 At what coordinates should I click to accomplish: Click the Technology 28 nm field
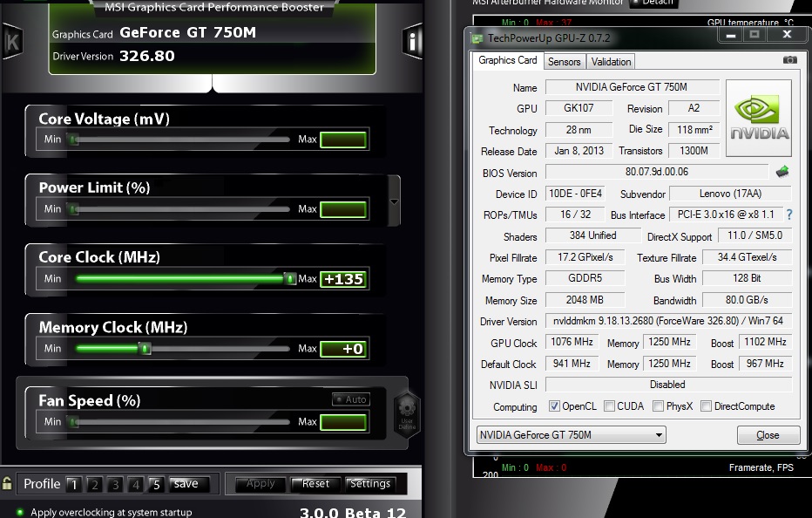click(579, 130)
